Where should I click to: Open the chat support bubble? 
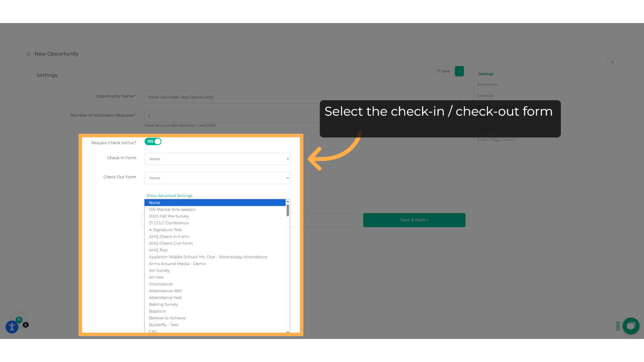[x=631, y=326]
